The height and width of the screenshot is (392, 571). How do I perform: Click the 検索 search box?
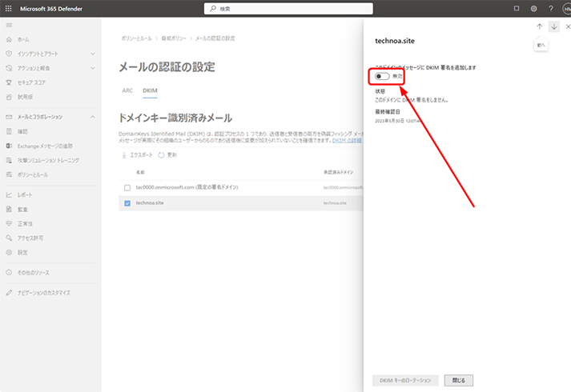288,8
